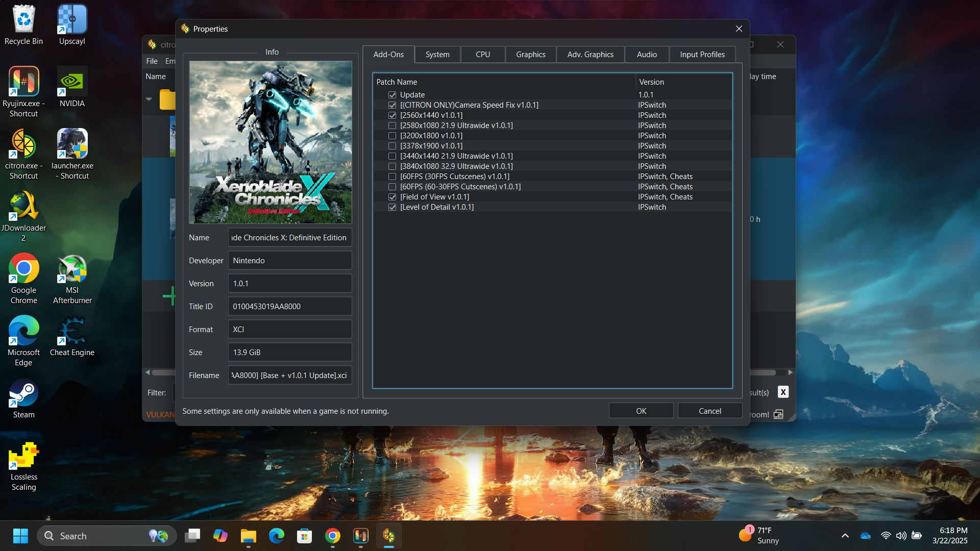Click the Filename field

(290, 375)
